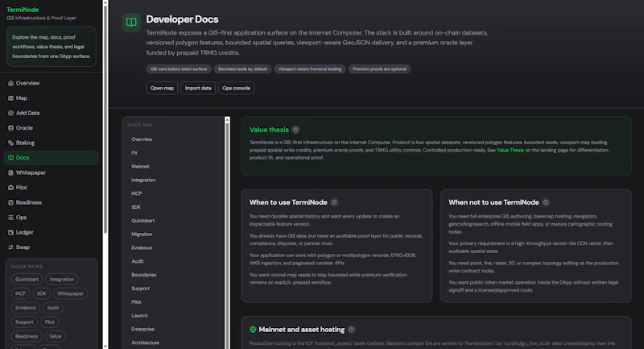Click the Support chip under Quick Paths
The image size is (644, 349).
[x=24, y=322]
